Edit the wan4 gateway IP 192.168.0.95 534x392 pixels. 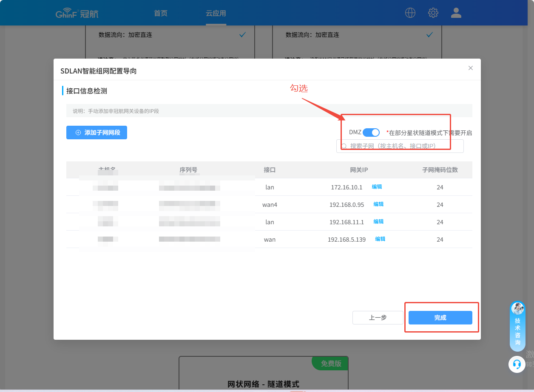tap(378, 204)
